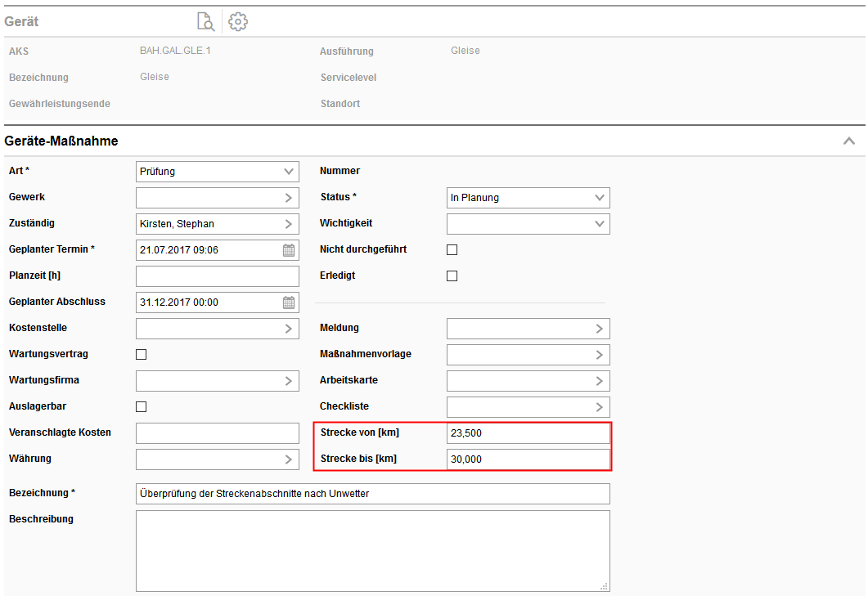Click the Planzeit [h] input field
The image size is (868, 596).
pos(217,276)
